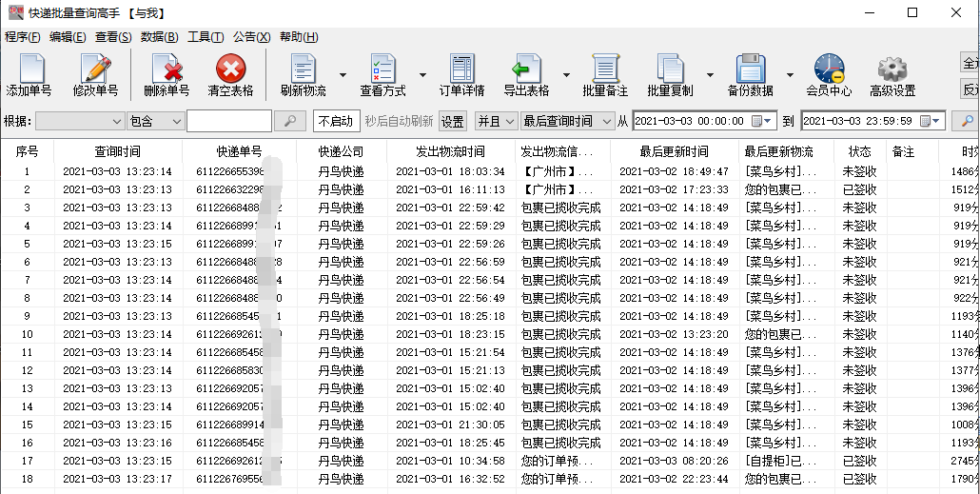Image resolution: width=980 pixels, height=494 pixels.
Task: Open the 最后查询时间 field dropdown
Action: point(569,121)
